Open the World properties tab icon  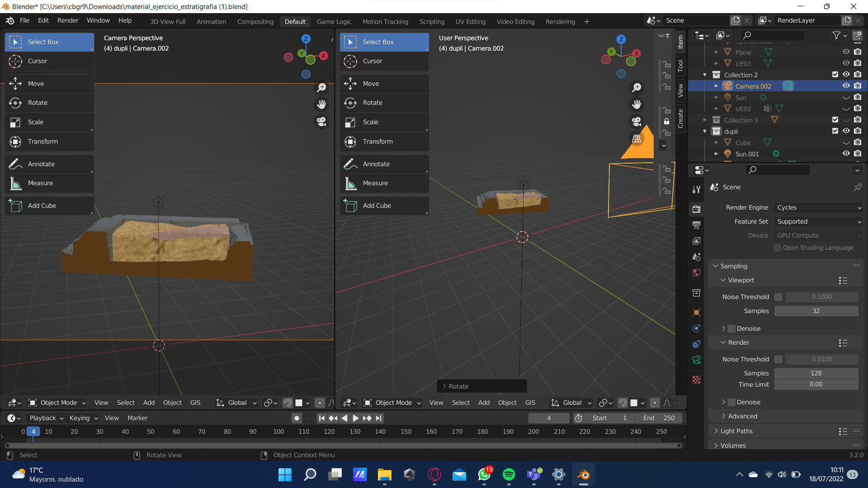coord(696,272)
